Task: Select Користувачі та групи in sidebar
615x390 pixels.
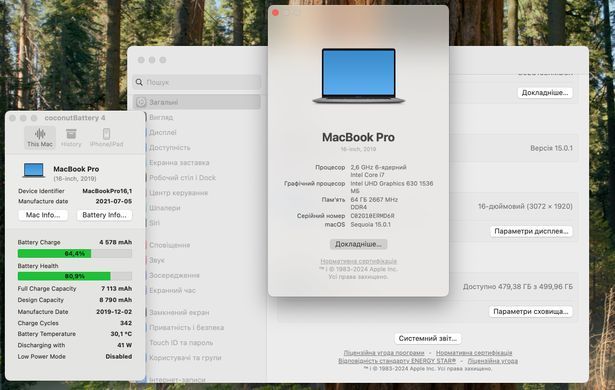Action: 185,358
